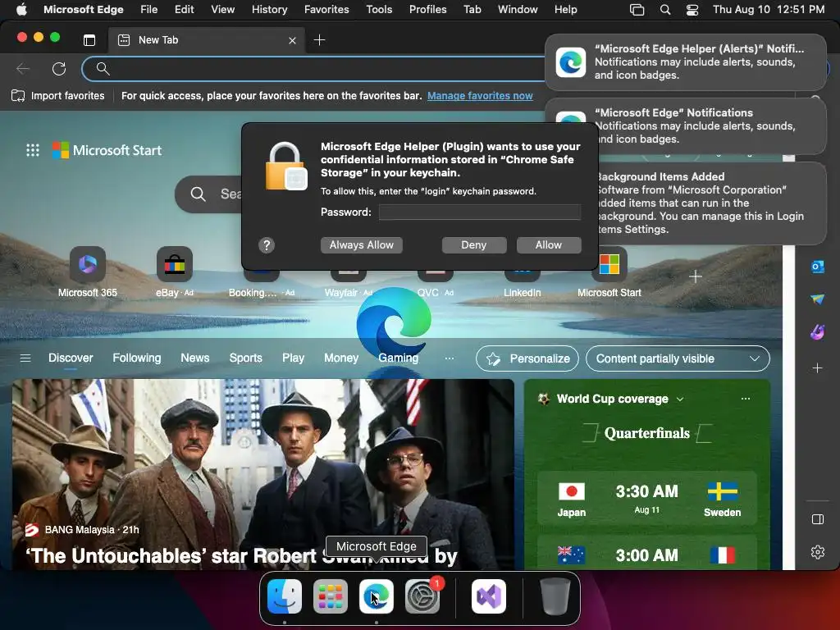840x630 pixels.
Task: Switch to the Following tab
Action: point(137,358)
